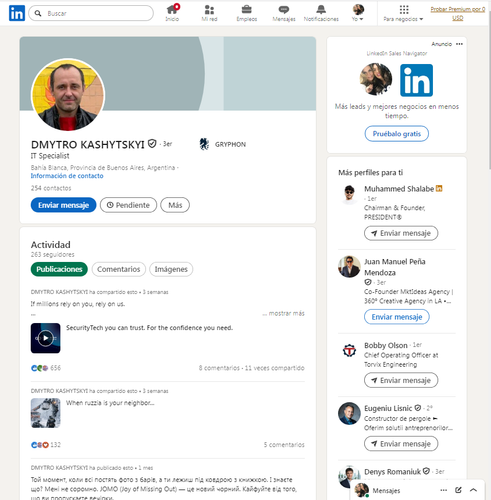Expand post with mostrar más

coord(283,313)
